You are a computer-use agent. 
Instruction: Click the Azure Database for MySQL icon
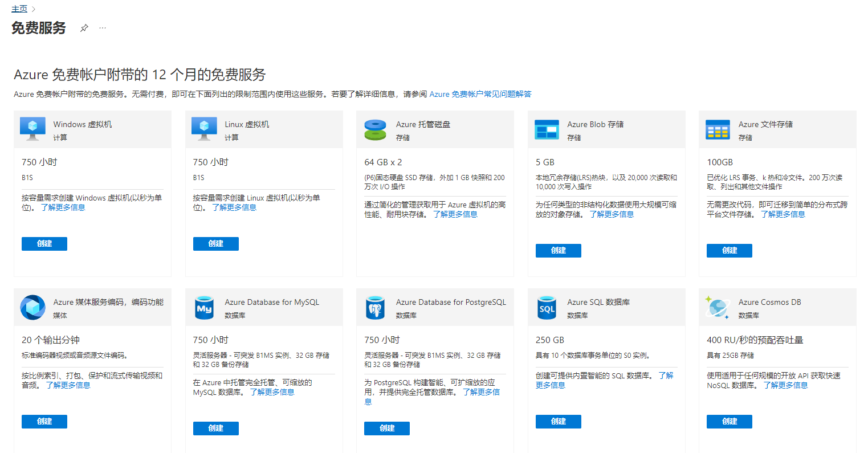pos(204,307)
